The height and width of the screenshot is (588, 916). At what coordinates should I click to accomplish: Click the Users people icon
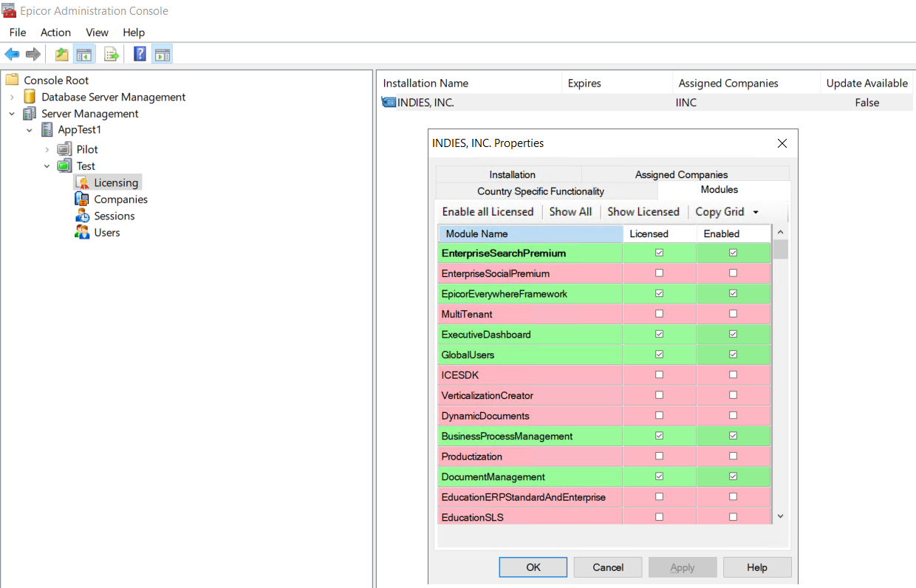pyautogui.click(x=82, y=233)
